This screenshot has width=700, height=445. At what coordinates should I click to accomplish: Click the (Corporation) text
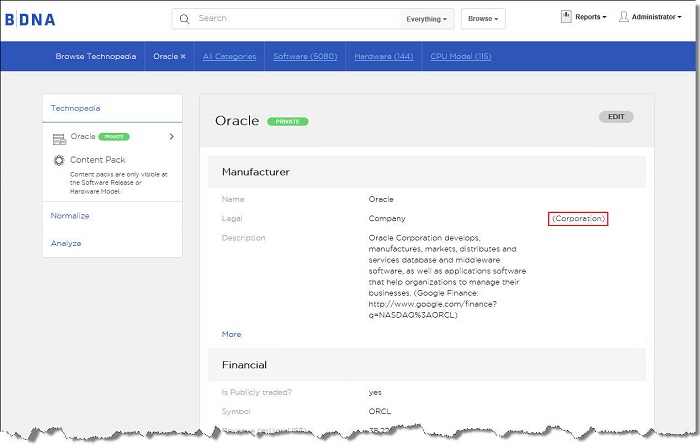click(x=578, y=219)
